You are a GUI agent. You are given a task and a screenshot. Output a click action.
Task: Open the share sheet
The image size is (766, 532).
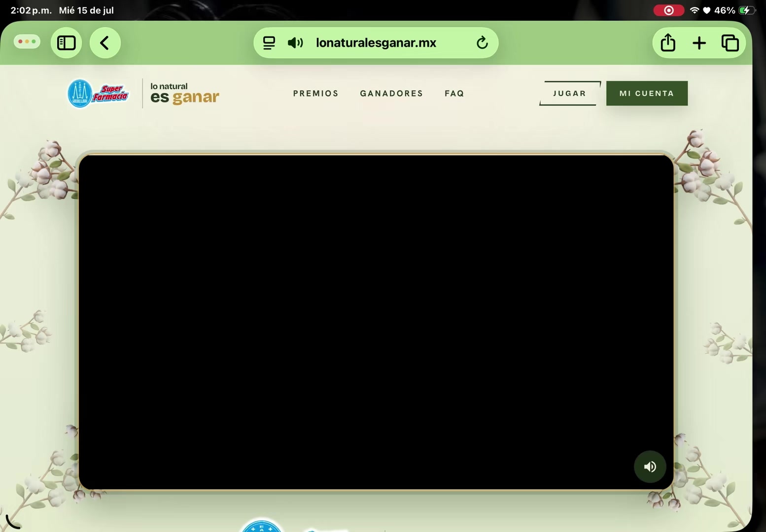pos(668,43)
